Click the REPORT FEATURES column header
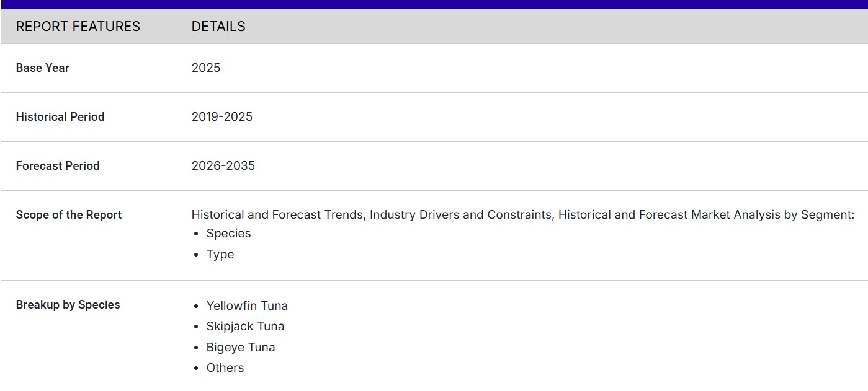 [78, 27]
